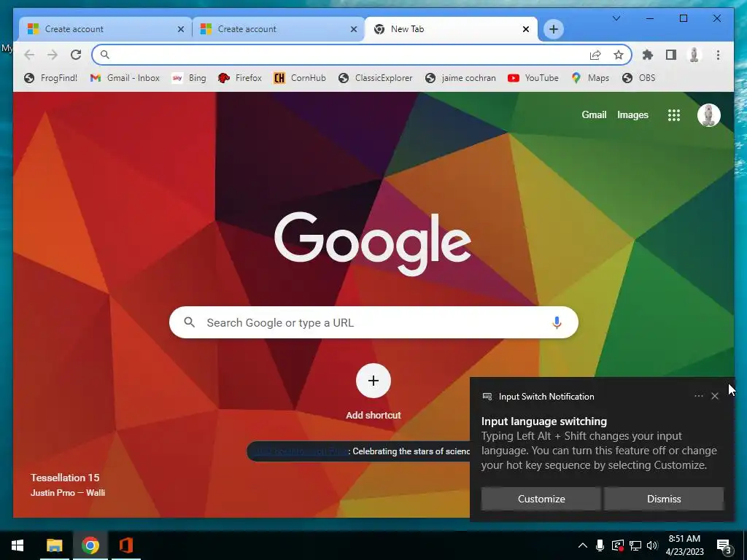Close the New Tab tab

(526, 29)
